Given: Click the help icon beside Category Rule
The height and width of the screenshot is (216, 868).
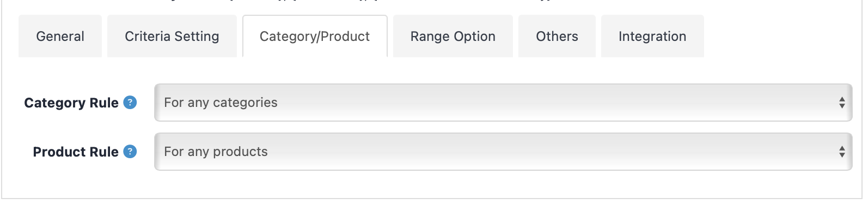Looking at the screenshot, I should (130, 103).
